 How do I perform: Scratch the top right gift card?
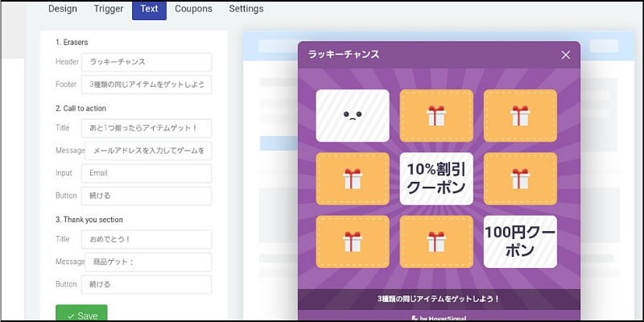pyautogui.click(x=520, y=115)
